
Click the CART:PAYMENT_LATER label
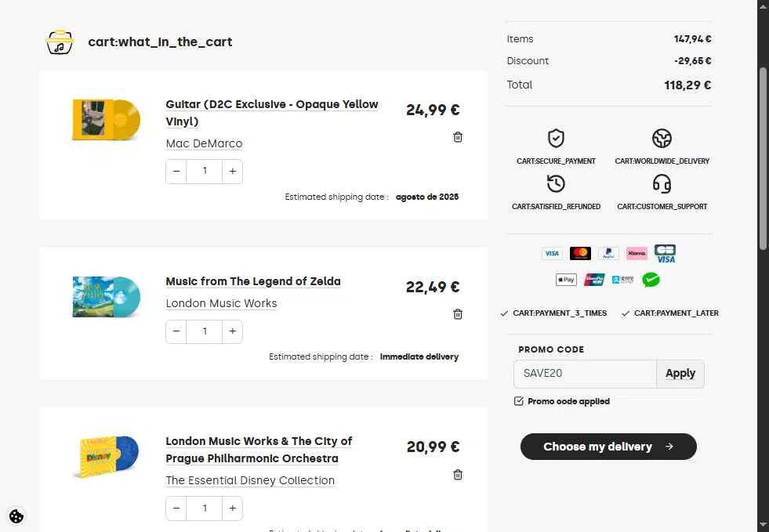(677, 313)
